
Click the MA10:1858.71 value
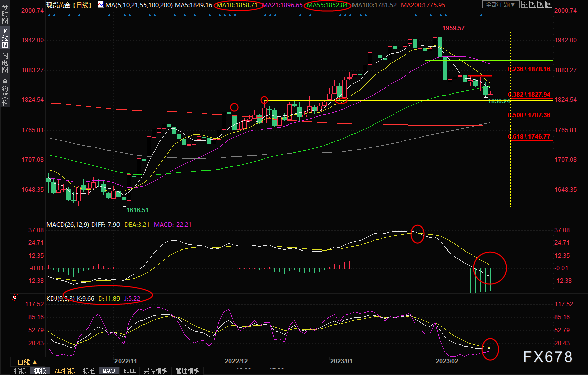(x=237, y=5)
